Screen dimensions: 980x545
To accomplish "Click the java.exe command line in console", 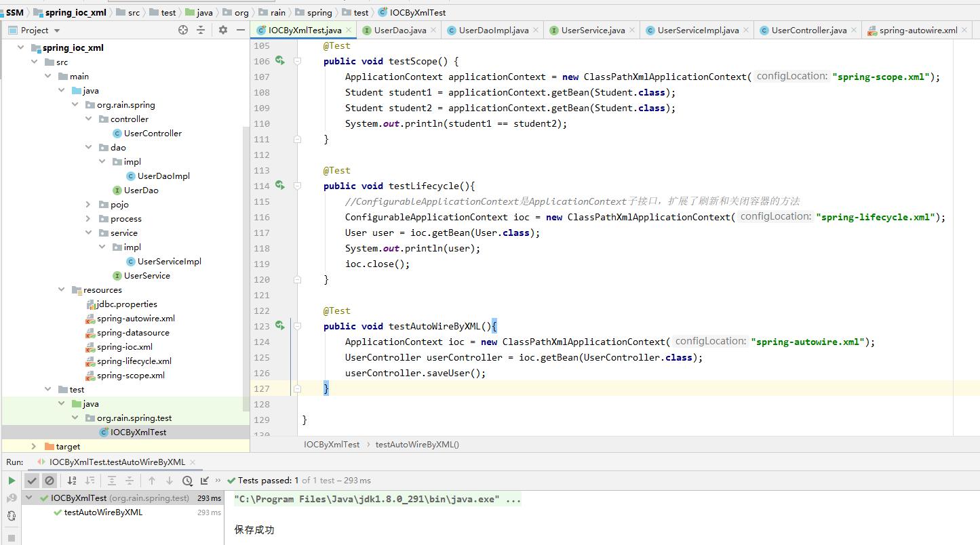I will coord(378,500).
